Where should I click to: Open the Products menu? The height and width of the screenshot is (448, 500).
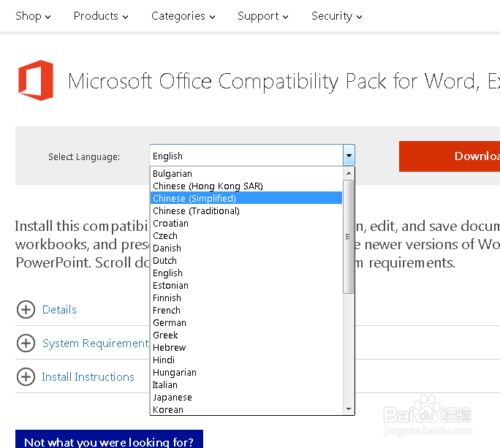point(101,16)
